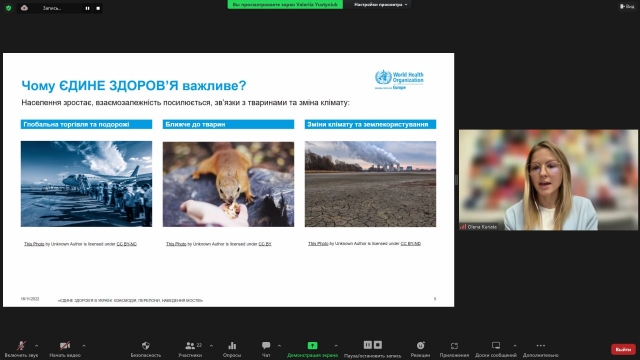Screen dimensions: 640x360
Task: Expand audio options arrow beside microphone
Action: (x=36, y=346)
